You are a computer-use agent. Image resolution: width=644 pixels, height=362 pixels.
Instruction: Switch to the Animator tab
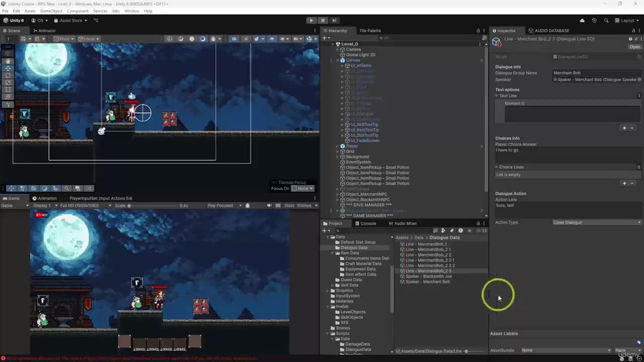tap(44, 31)
